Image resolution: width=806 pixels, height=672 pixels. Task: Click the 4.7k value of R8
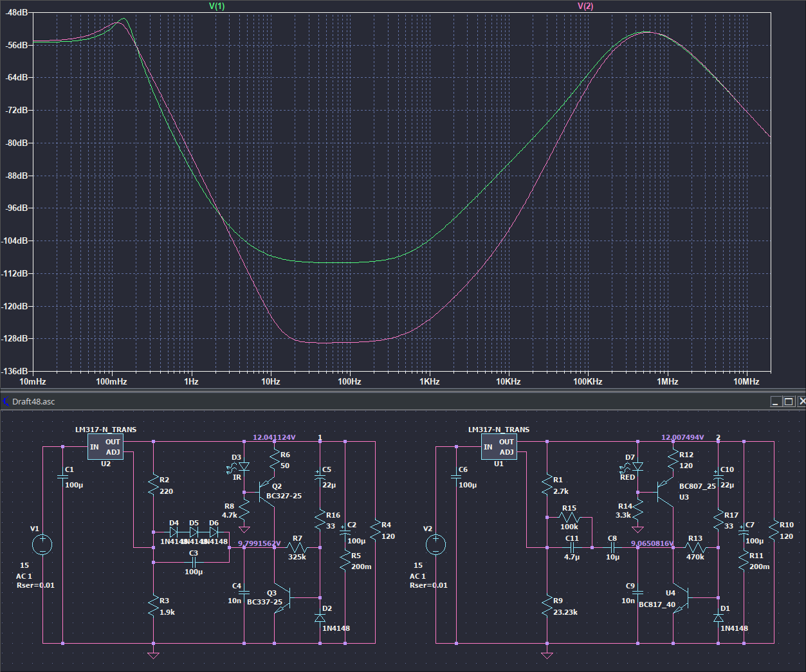click(230, 515)
